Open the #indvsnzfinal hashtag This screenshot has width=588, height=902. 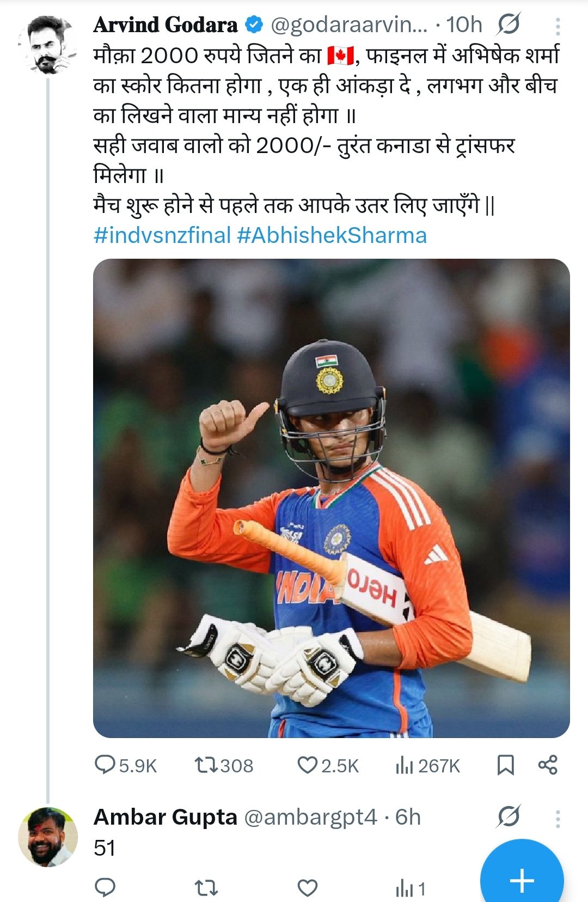coord(162,235)
